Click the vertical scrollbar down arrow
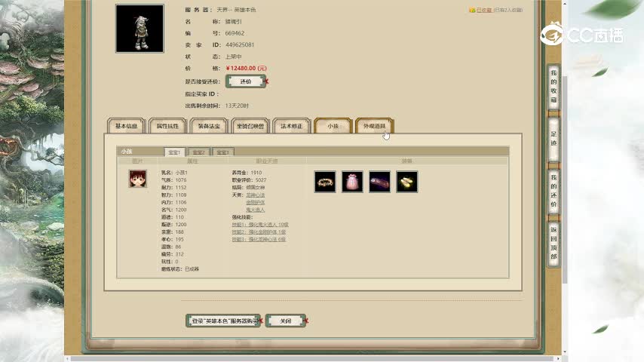Image resolution: width=644 pixels, height=362 pixels. point(565,352)
